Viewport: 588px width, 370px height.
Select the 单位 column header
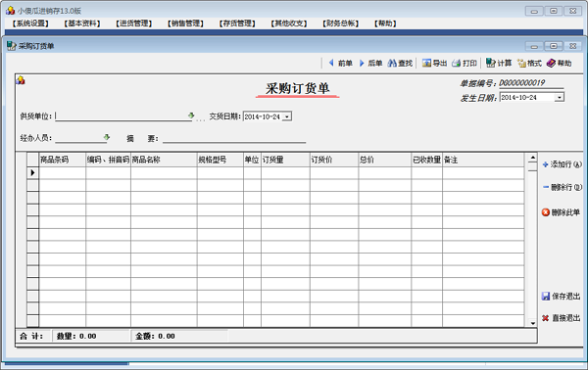[252, 160]
